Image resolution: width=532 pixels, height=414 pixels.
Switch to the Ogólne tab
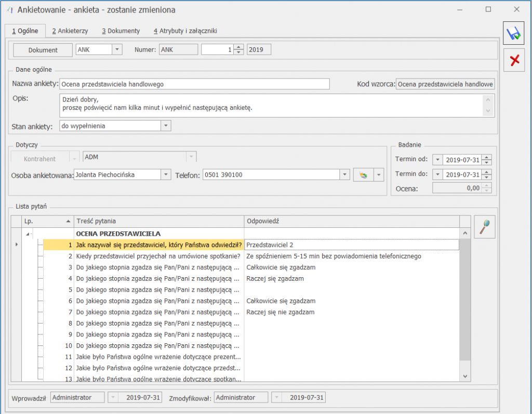click(25, 31)
